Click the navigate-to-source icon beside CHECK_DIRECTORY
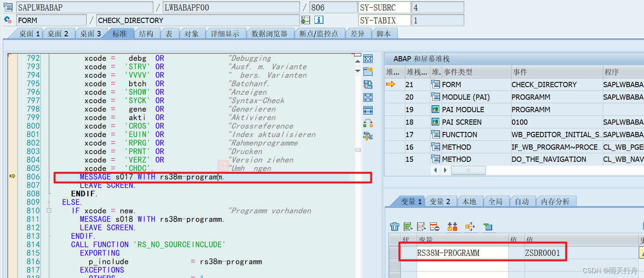Screen dimensions: 644x278 point(306,20)
